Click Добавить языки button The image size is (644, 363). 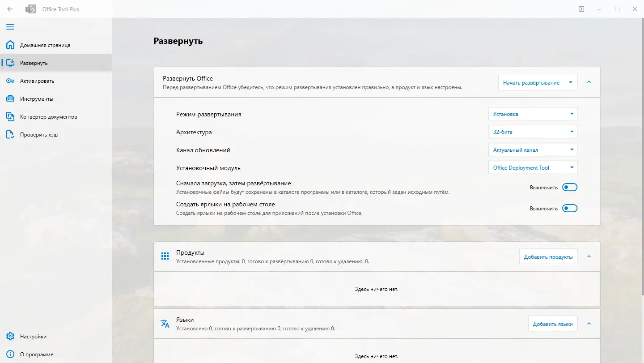(x=552, y=324)
